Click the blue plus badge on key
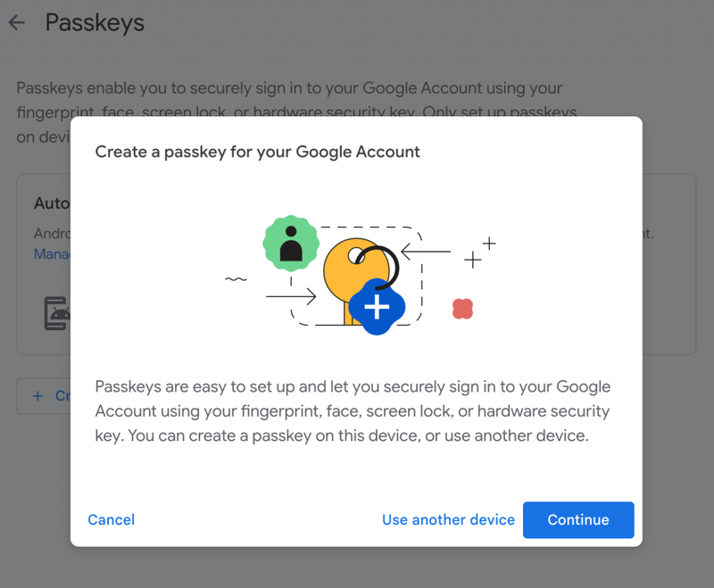This screenshot has width=714, height=588. point(377,307)
